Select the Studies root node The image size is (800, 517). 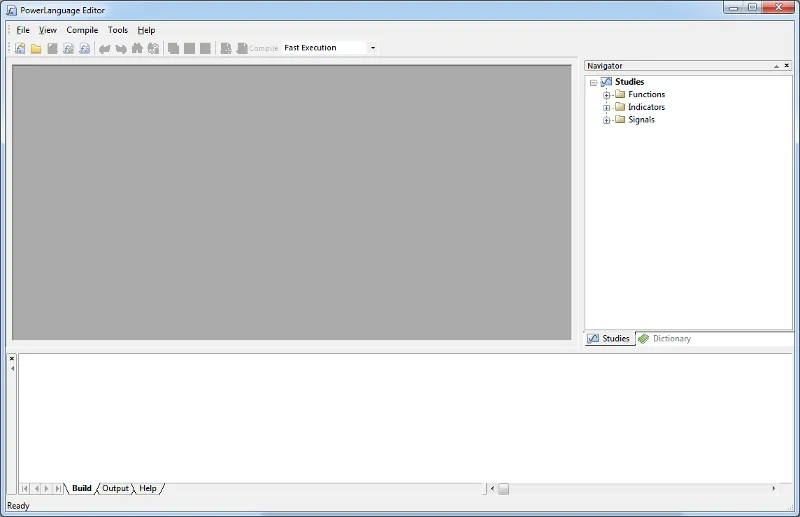[630, 82]
